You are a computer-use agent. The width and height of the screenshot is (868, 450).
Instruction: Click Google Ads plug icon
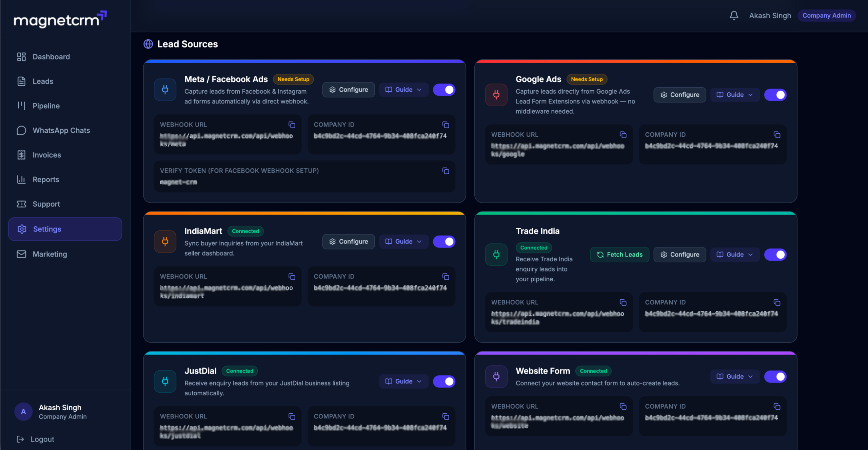[496, 95]
